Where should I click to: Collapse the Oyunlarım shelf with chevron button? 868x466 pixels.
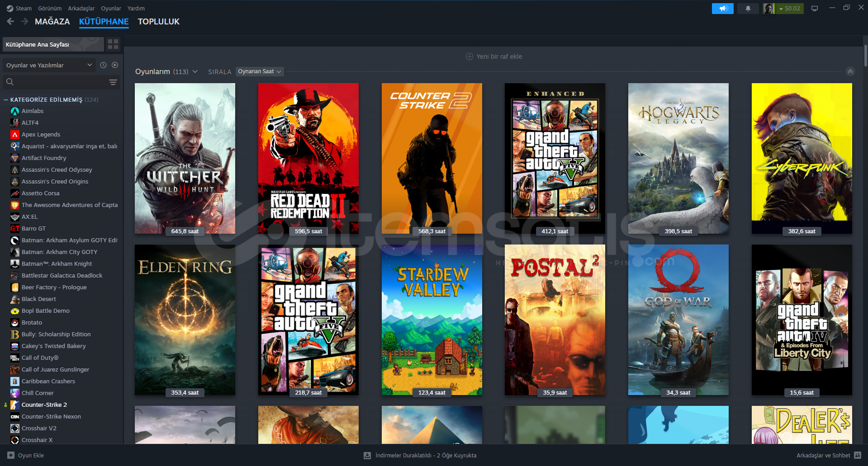coord(850,71)
